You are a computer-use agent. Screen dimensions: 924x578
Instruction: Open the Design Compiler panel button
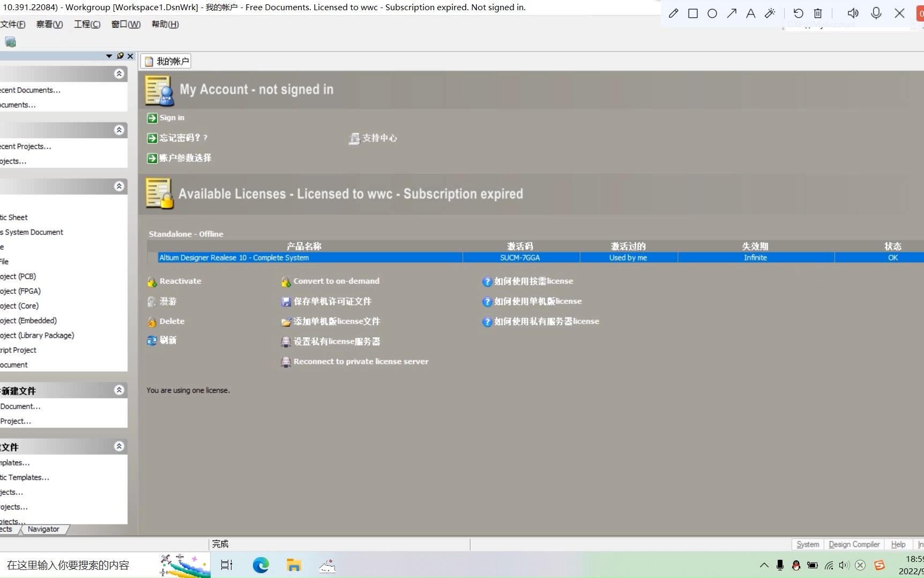pyautogui.click(x=854, y=545)
